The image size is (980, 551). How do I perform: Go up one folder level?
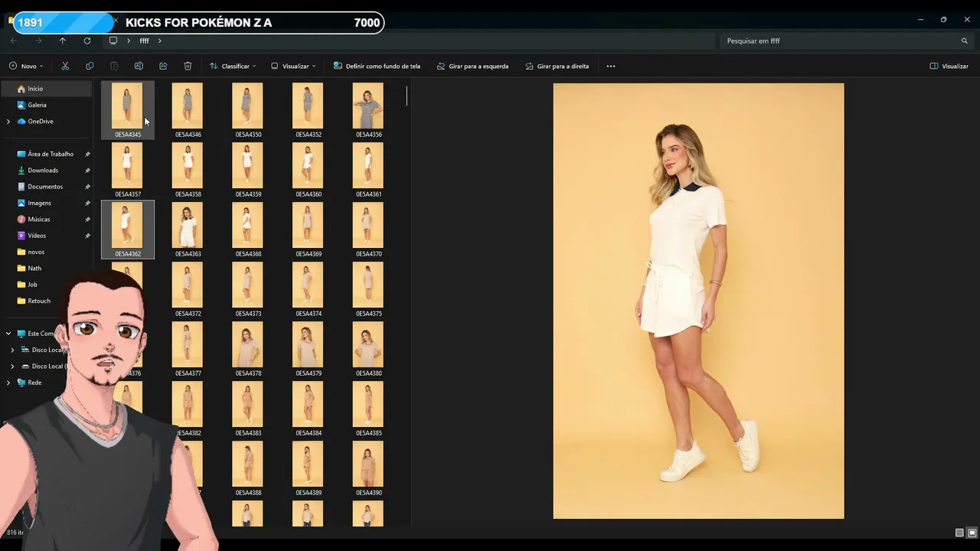click(63, 41)
